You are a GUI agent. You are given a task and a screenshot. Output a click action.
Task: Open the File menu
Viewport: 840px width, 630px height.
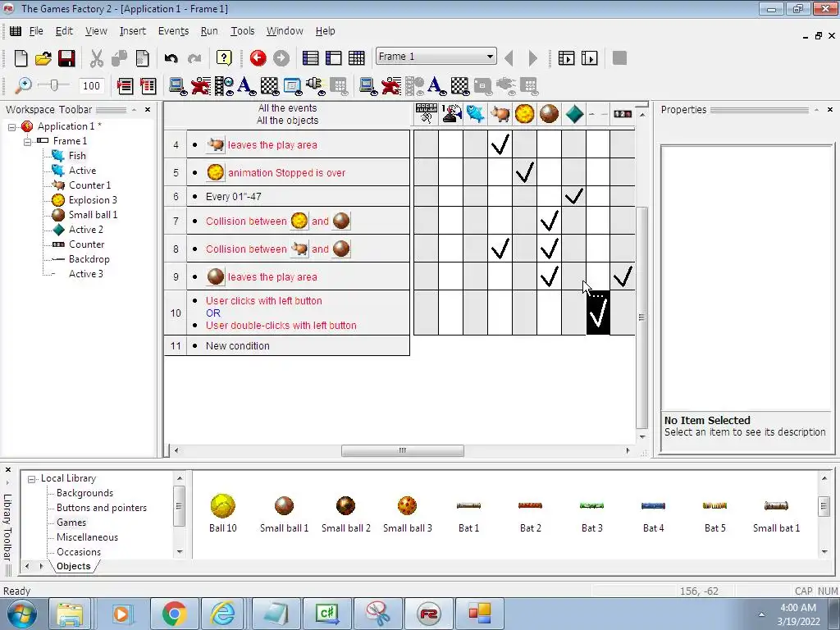click(36, 31)
